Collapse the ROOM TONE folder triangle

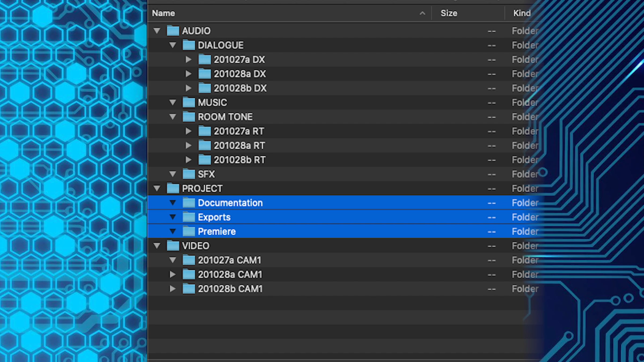173,117
